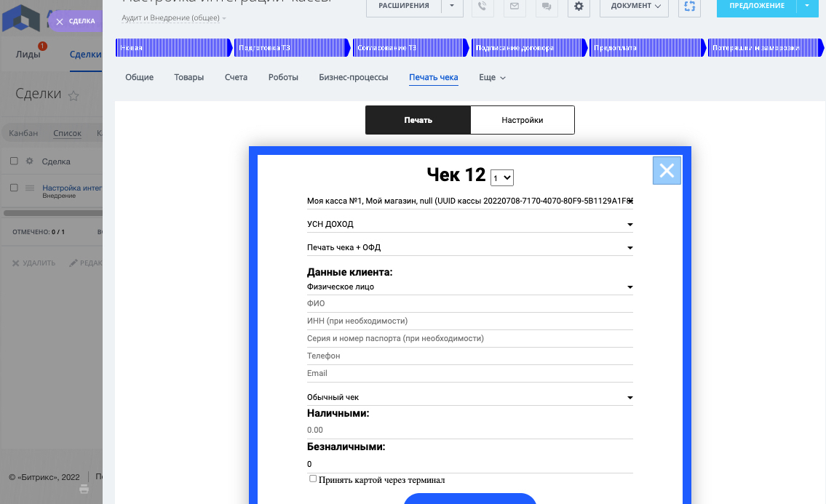Select the Предоплата pipeline stage
Screen dimensions: 826x504
(x=648, y=48)
